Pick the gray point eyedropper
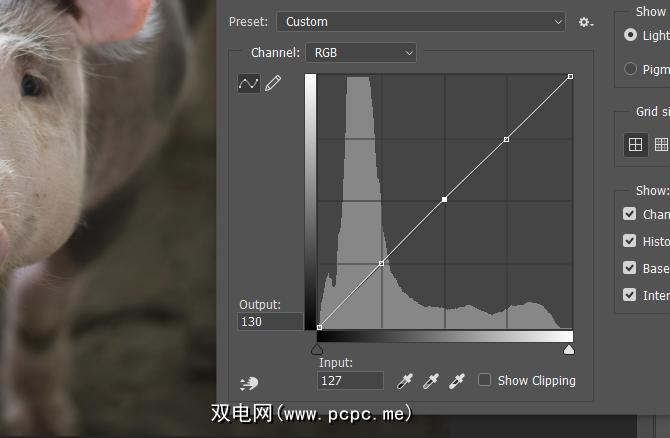 click(x=431, y=380)
